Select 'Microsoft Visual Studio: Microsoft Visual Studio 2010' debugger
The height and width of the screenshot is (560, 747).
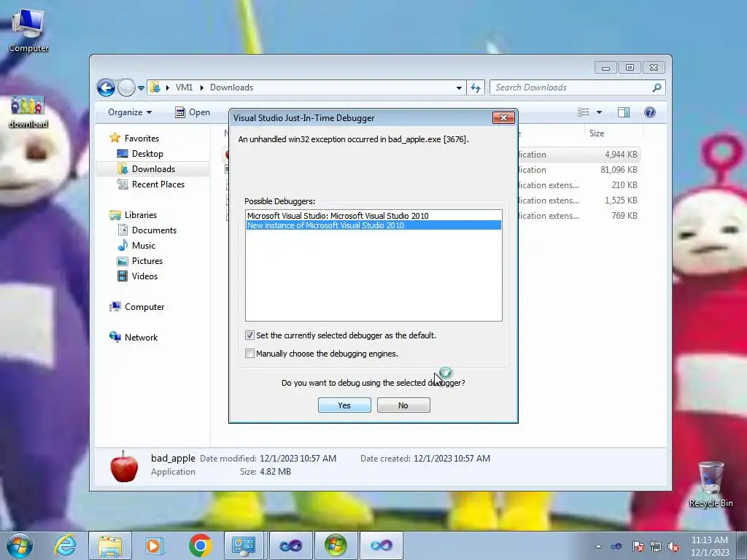373,216
